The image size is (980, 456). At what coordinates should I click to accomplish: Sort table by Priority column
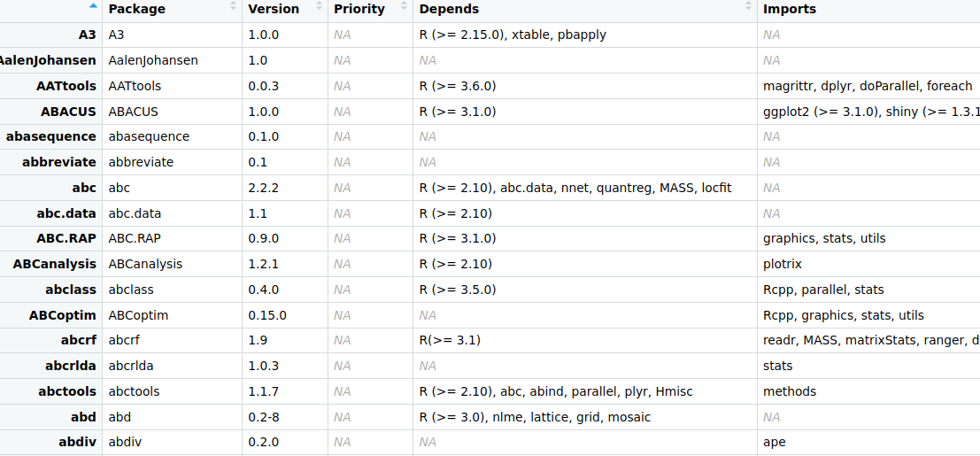[371, 10]
